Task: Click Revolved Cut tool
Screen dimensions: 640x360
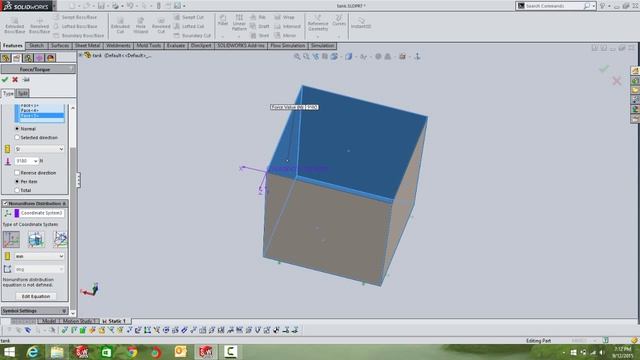Action: 161,25
